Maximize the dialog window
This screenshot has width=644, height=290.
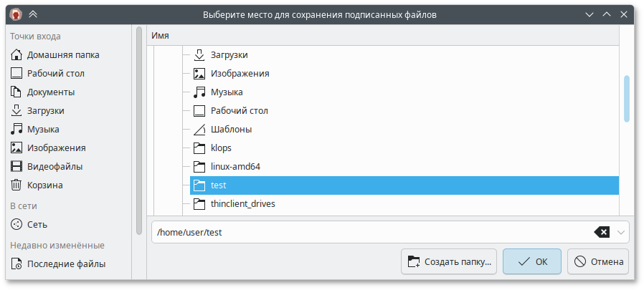coord(607,15)
